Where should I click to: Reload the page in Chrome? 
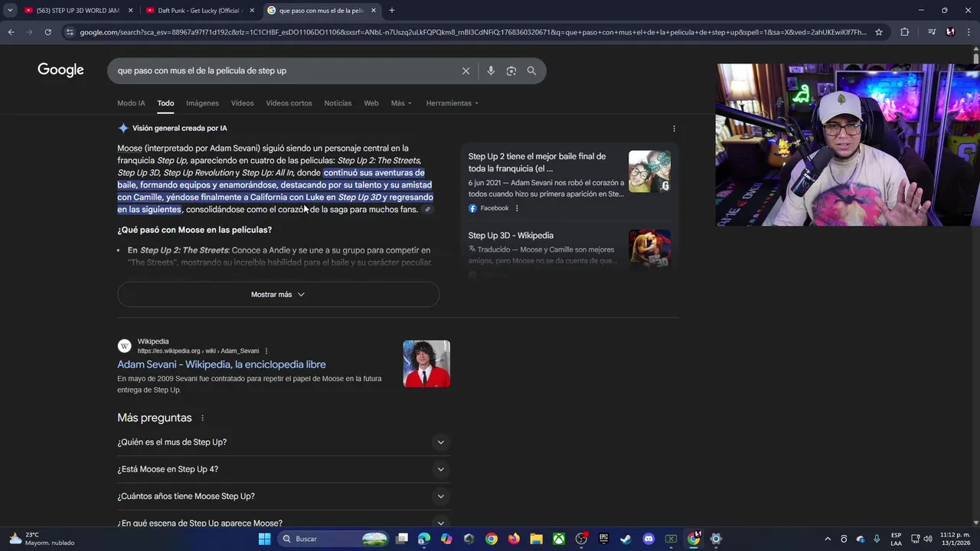(x=47, y=32)
